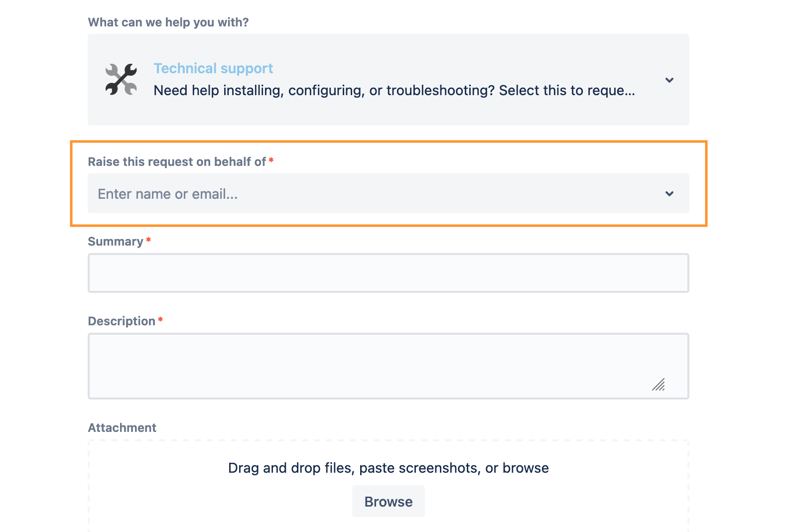Click the 'Enter name or email' field

[x=349, y=194]
